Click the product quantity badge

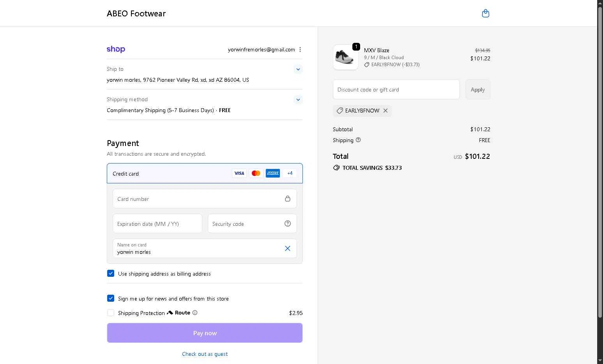356,47
